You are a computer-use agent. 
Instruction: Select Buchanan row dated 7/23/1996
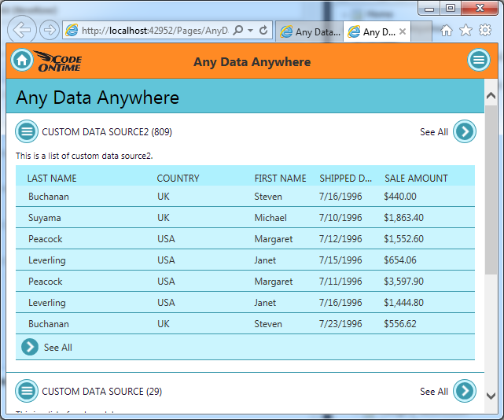coord(245,323)
